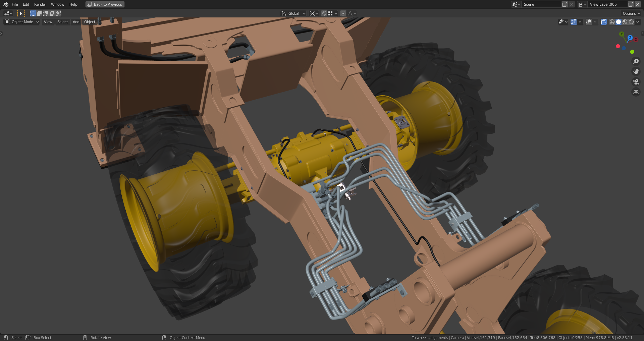Expand the shading options dropdown arrow

tap(638, 22)
